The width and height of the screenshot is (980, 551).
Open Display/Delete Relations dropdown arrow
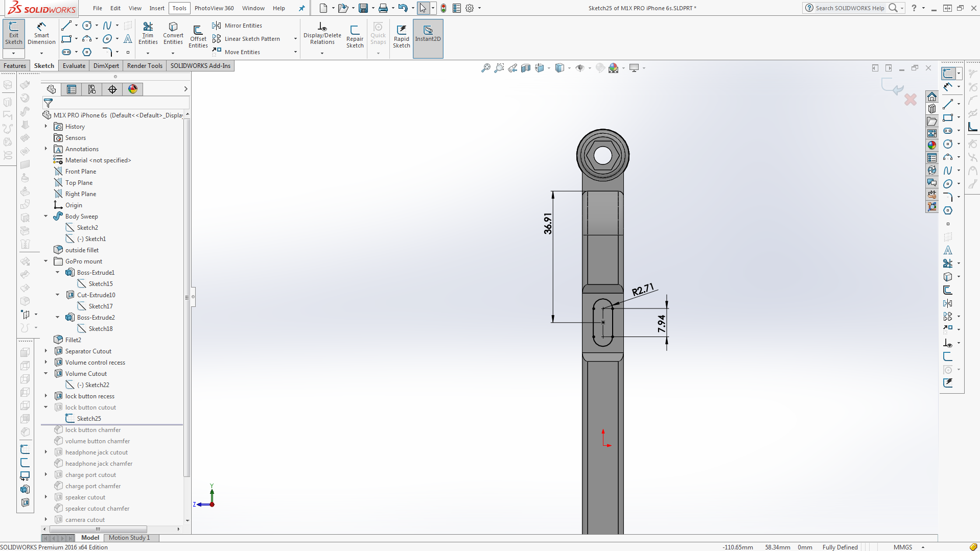pos(322,53)
